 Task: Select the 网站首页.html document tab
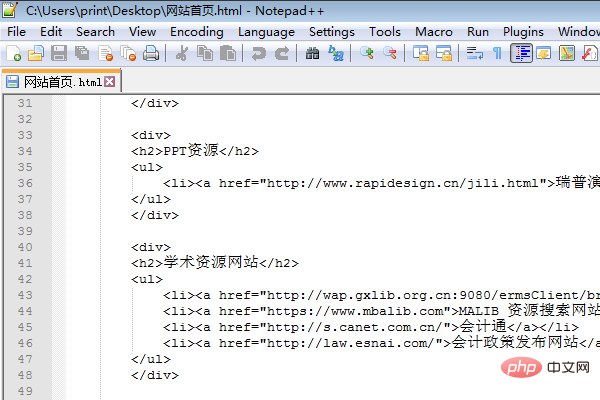pos(61,82)
